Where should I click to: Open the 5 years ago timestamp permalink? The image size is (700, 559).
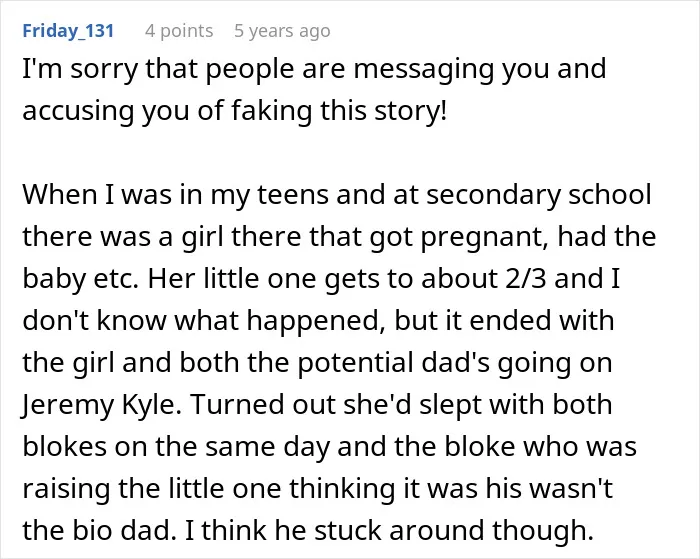(x=282, y=31)
